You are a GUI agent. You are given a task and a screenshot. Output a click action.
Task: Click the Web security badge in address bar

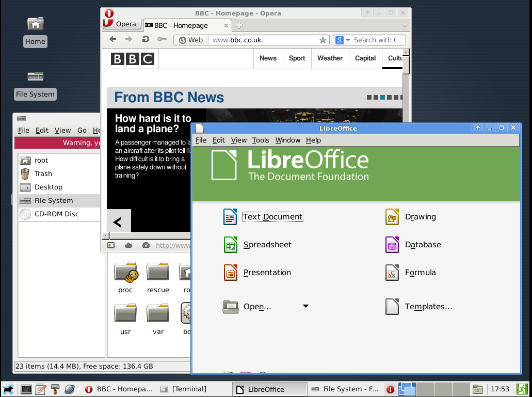pyautogui.click(x=191, y=40)
